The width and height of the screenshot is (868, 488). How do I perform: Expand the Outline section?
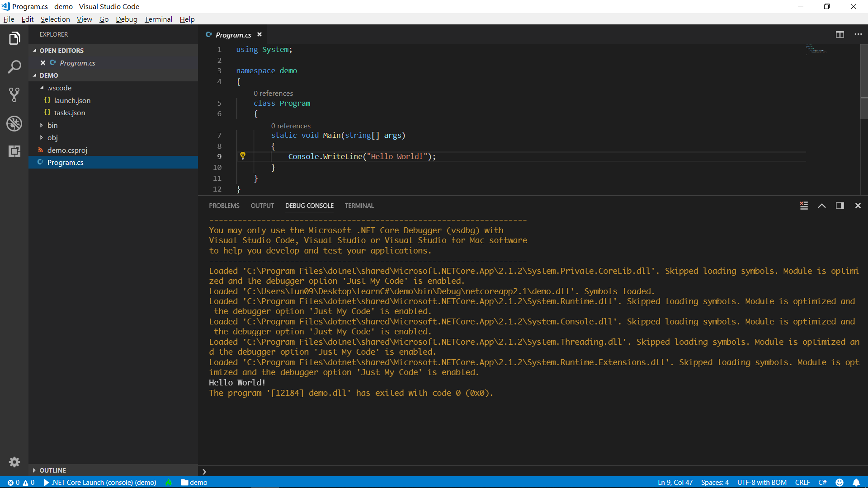pos(52,470)
